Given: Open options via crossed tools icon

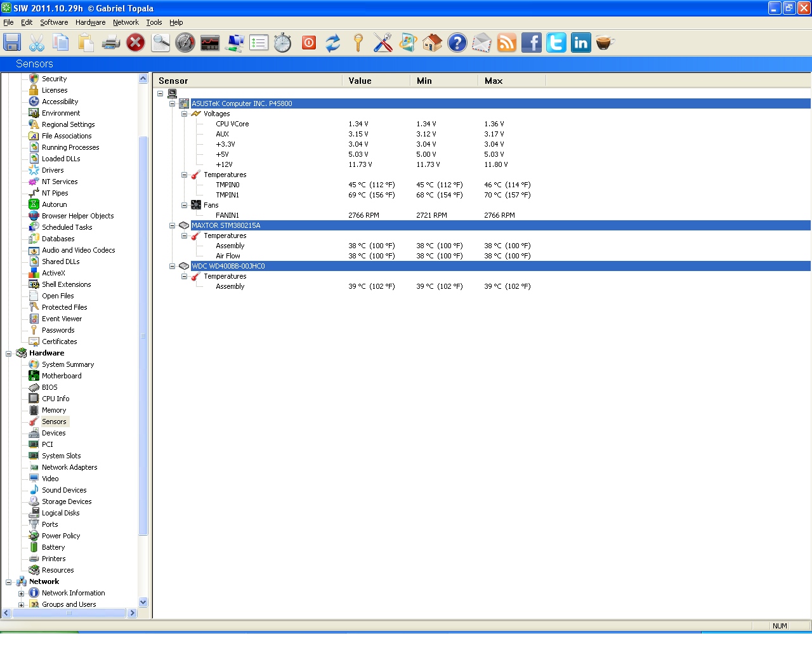Looking at the screenshot, I should click(x=383, y=43).
